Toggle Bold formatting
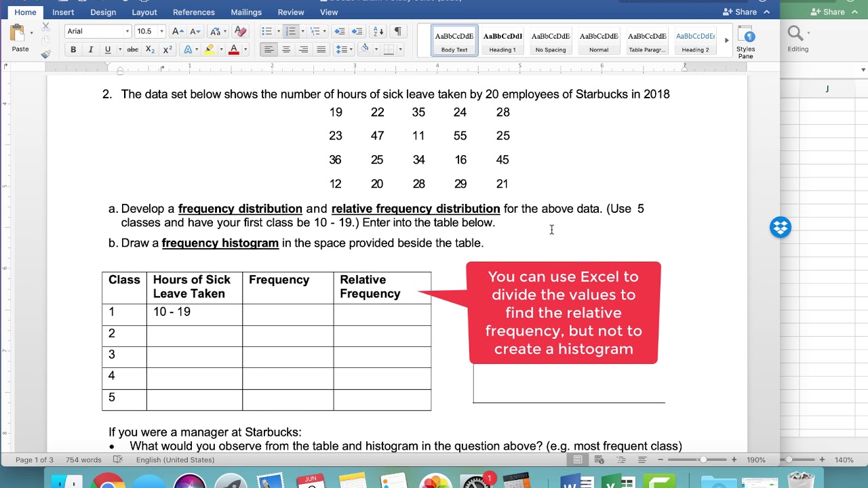 pos(73,49)
